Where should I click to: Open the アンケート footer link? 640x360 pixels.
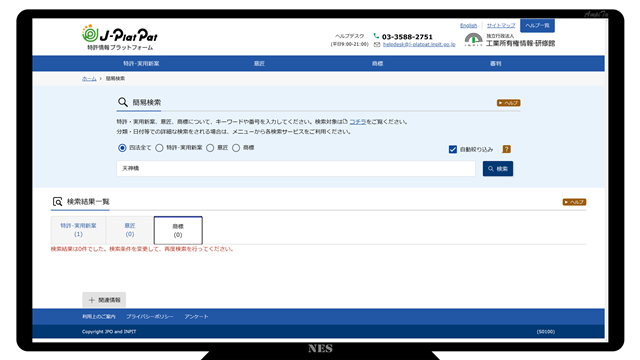coord(196,317)
